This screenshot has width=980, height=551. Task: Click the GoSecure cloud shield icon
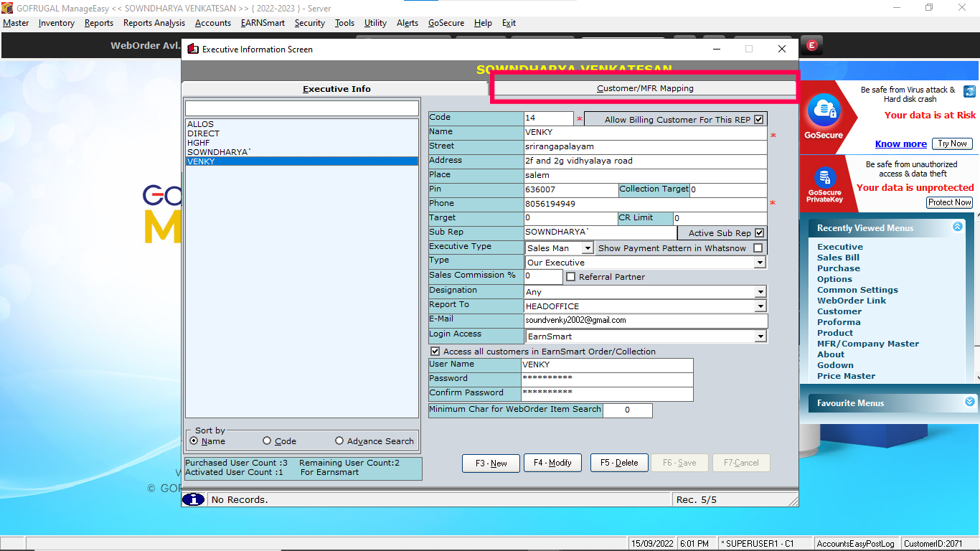(x=824, y=110)
